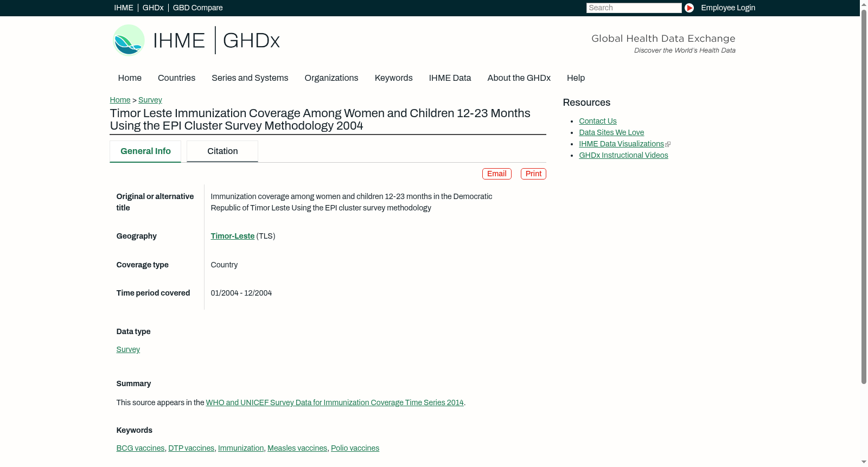This screenshot has width=868, height=467.
Task: Click Employee Login
Action: (728, 8)
